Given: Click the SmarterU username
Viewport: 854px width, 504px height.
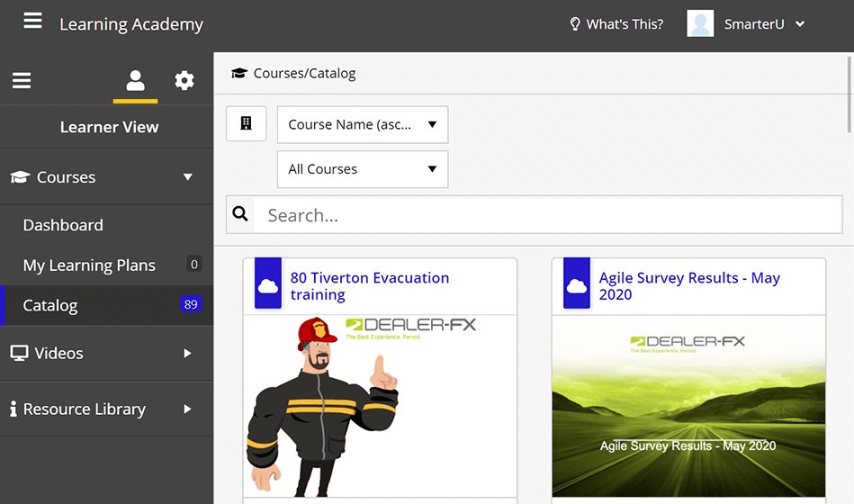Looking at the screenshot, I should click(x=754, y=24).
